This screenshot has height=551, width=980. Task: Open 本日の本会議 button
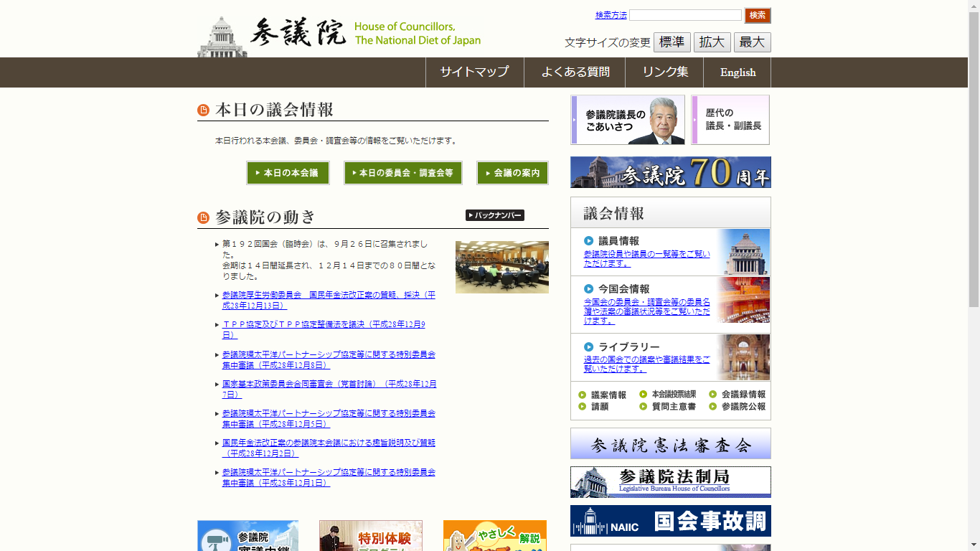click(x=288, y=173)
